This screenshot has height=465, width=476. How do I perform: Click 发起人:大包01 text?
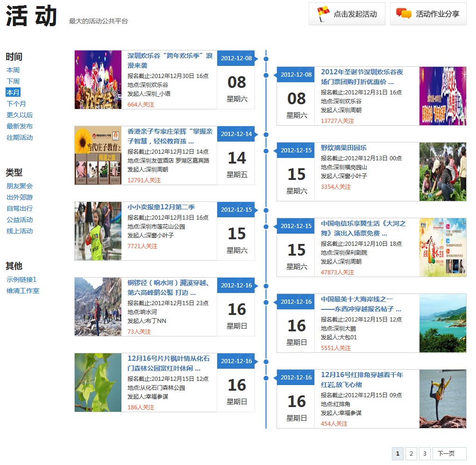point(339,337)
